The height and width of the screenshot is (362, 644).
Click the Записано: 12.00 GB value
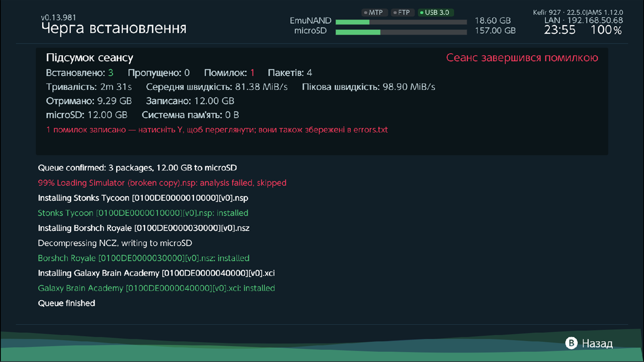190,101
